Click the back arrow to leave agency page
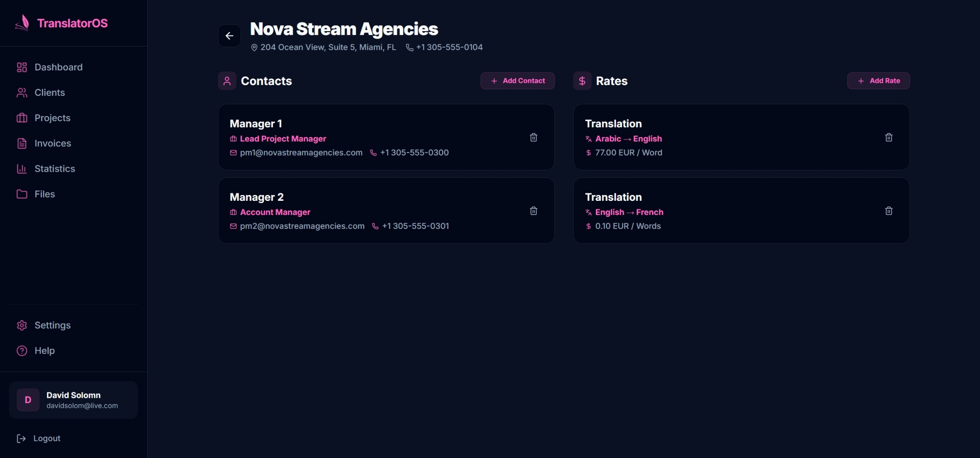 tap(229, 36)
